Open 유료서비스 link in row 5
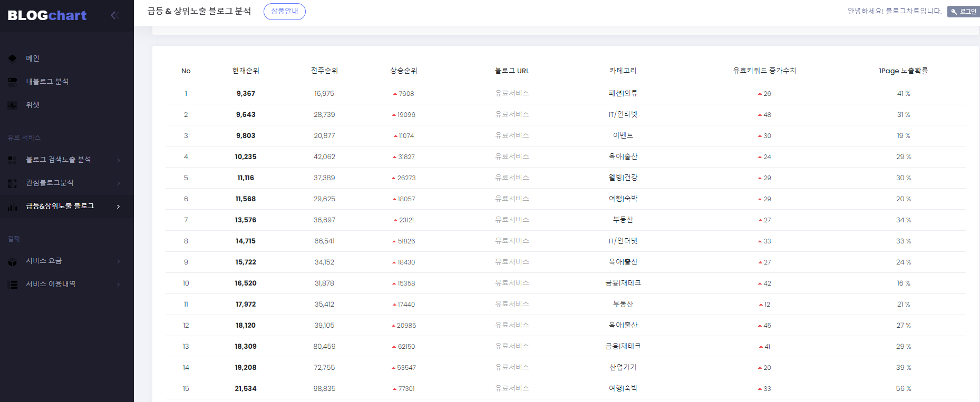The width and height of the screenshot is (980, 402). [x=512, y=178]
